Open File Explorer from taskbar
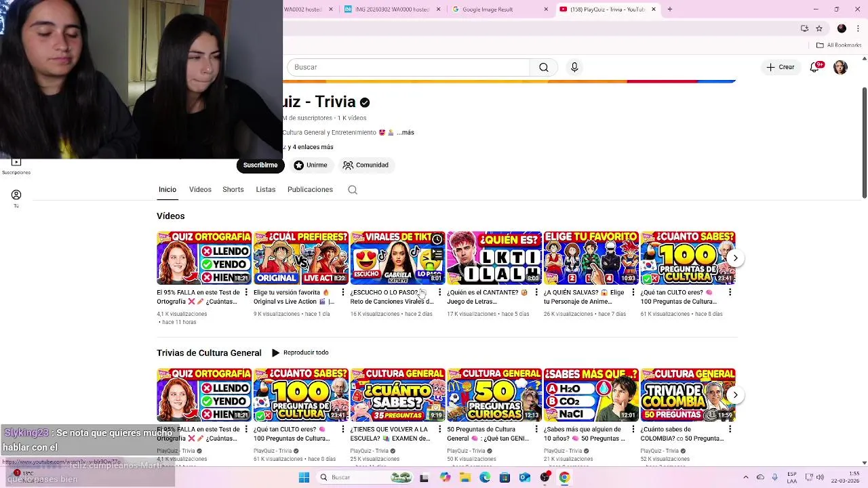Screen dimensions: 868x488 (x=465, y=477)
